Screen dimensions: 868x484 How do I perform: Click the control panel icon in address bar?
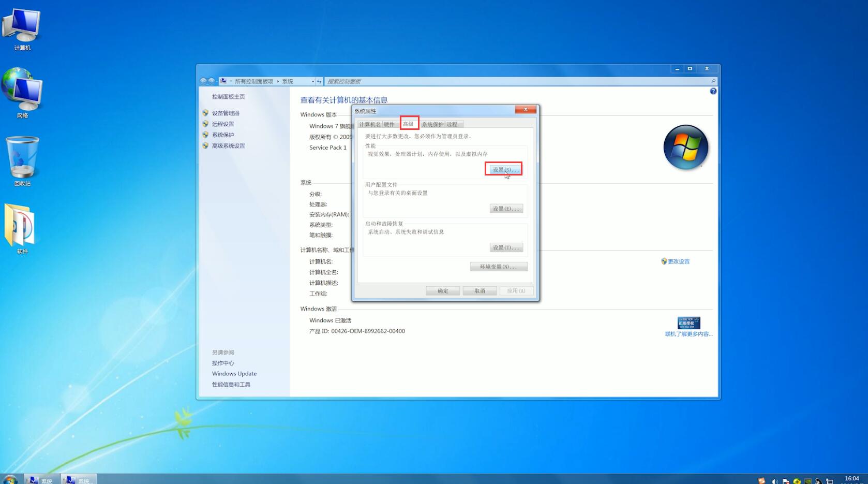(223, 81)
